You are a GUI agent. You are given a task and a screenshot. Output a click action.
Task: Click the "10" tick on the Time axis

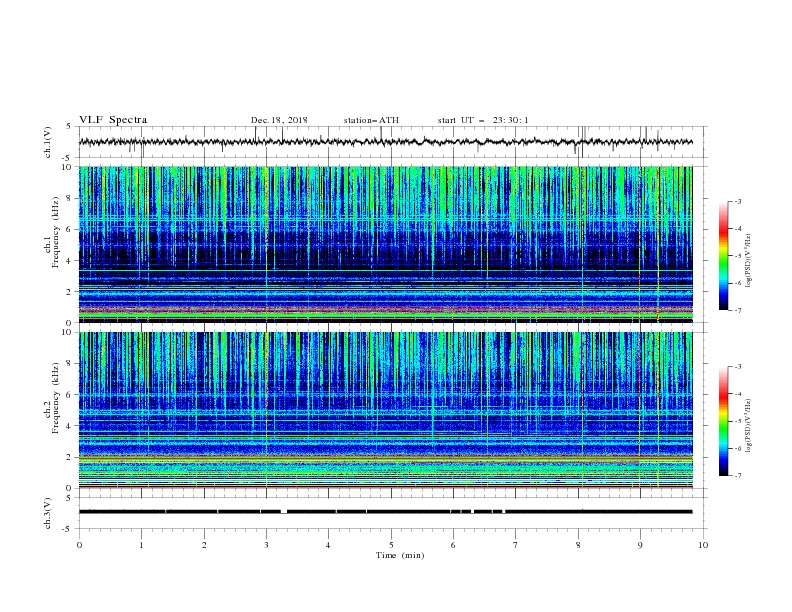703,545
